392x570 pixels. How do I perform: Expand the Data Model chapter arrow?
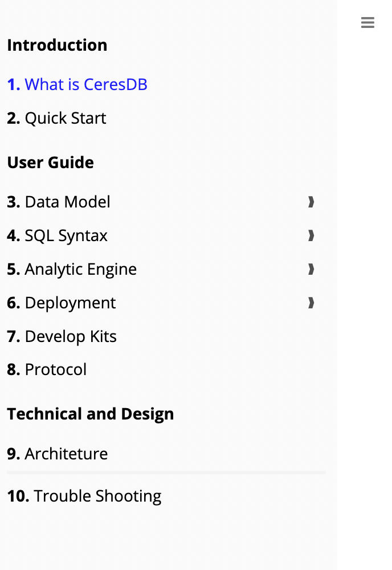[x=311, y=202]
